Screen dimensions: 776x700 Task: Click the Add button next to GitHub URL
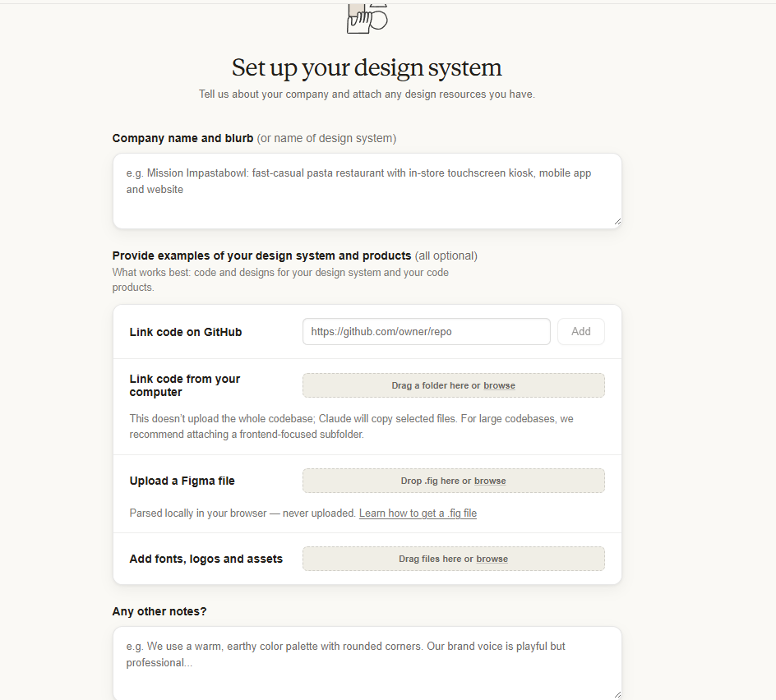[x=580, y=331]
